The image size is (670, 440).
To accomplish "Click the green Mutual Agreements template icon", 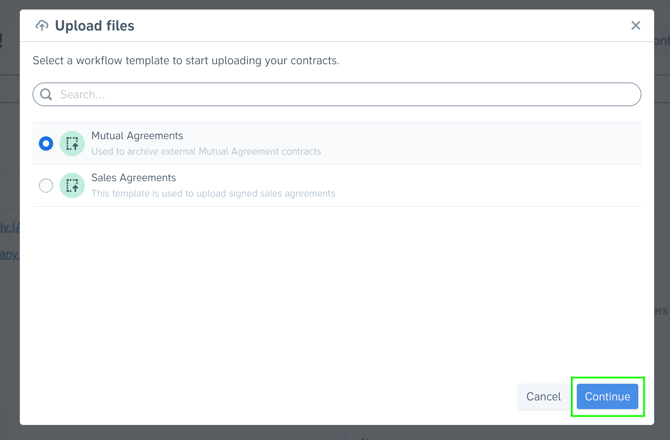I will click(72, 143).
